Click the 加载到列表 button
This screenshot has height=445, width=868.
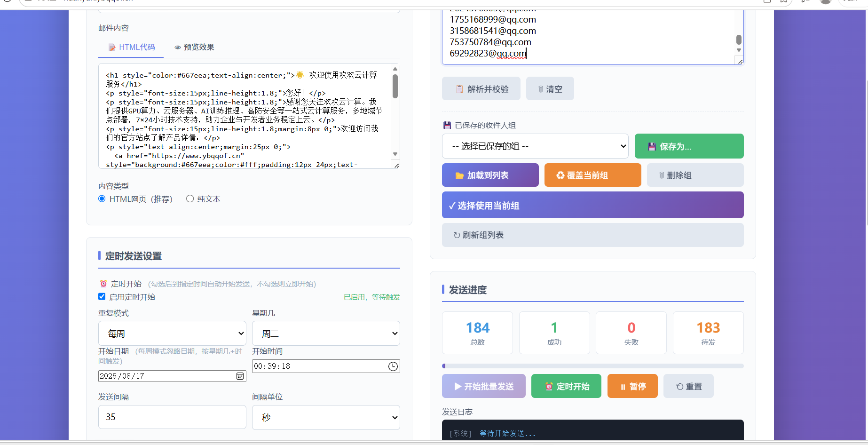(490, 175)
